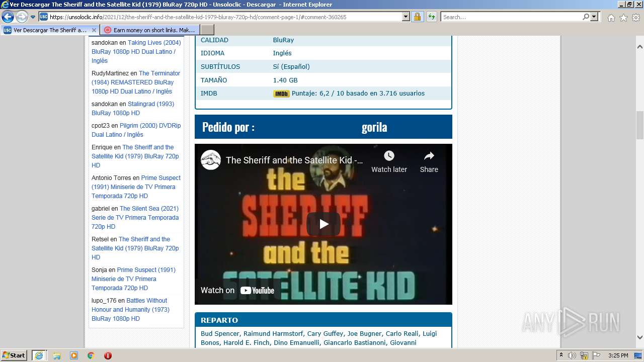
Task: Click the vertical scrollbar thumb
Action: (640, 125)
